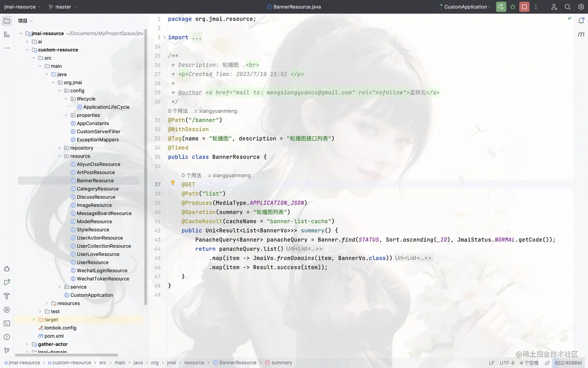Image resolution: width=588 pixels, height=368 pixels.
Task: Rerun CustomApplication with the green button
Action: coord(501,7)
